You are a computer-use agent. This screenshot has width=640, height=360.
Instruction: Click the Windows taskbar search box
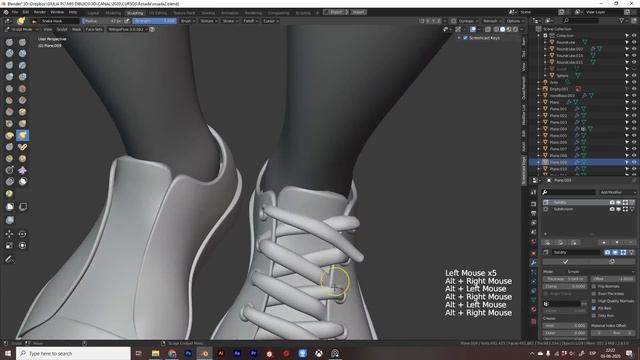click(73, 353)
